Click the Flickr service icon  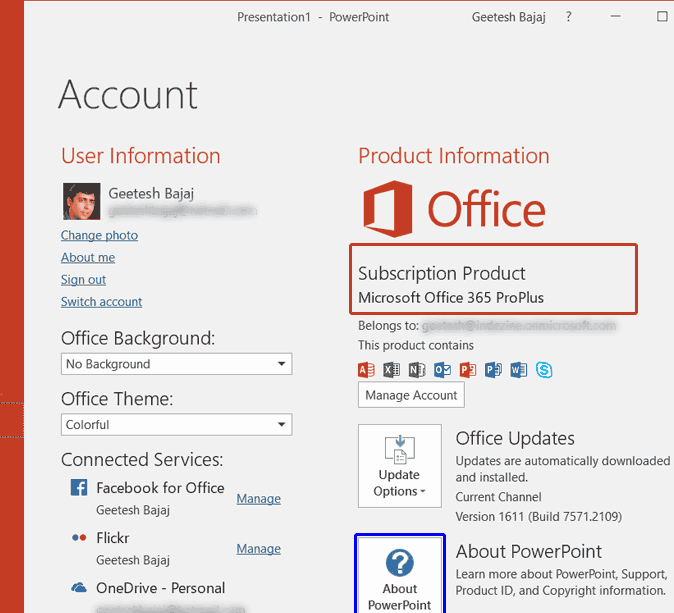pyautogui.click(x=79, y=537)
